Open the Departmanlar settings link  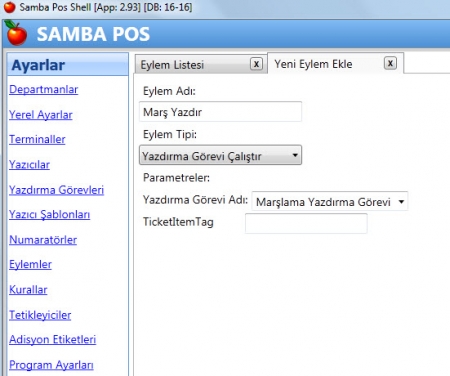click(x=44, y=89)
